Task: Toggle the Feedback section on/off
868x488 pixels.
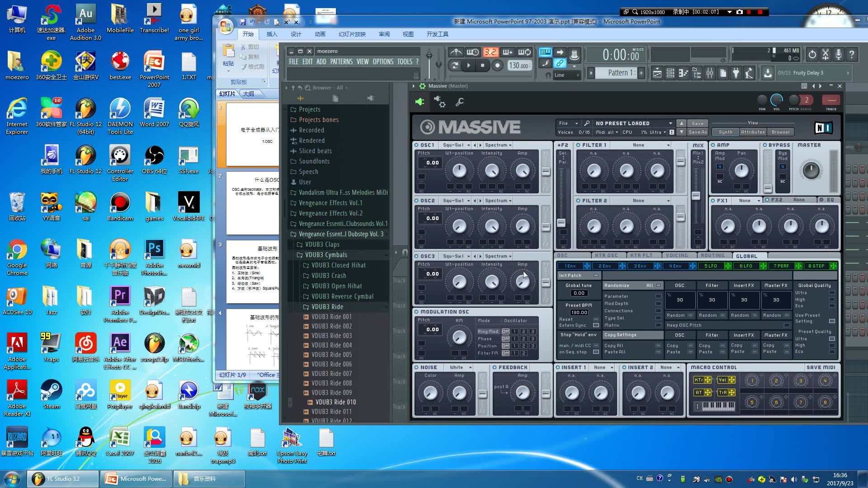Action: [495, 367]
